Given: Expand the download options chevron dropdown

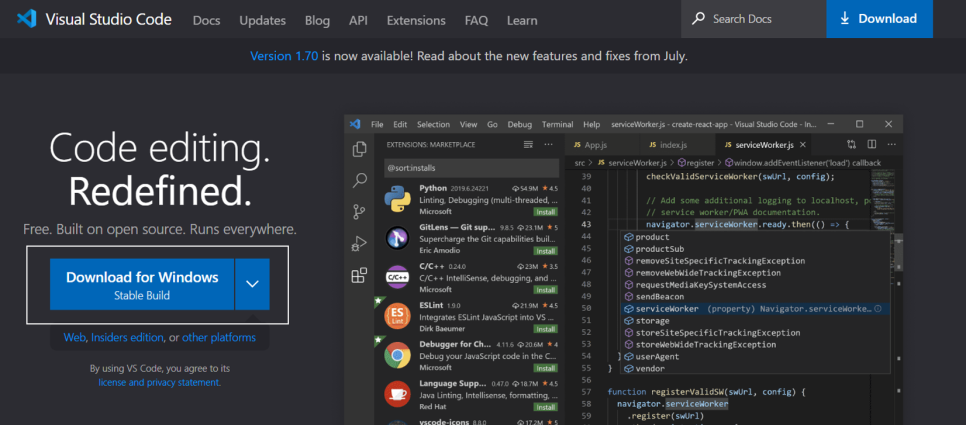Looking at the screenshot, I should (x=253, y=284).
